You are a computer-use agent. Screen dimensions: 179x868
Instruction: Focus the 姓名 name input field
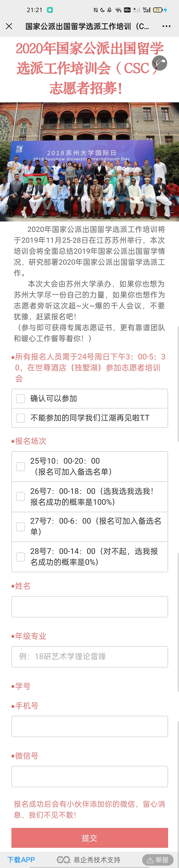click(x=89, y=606)
